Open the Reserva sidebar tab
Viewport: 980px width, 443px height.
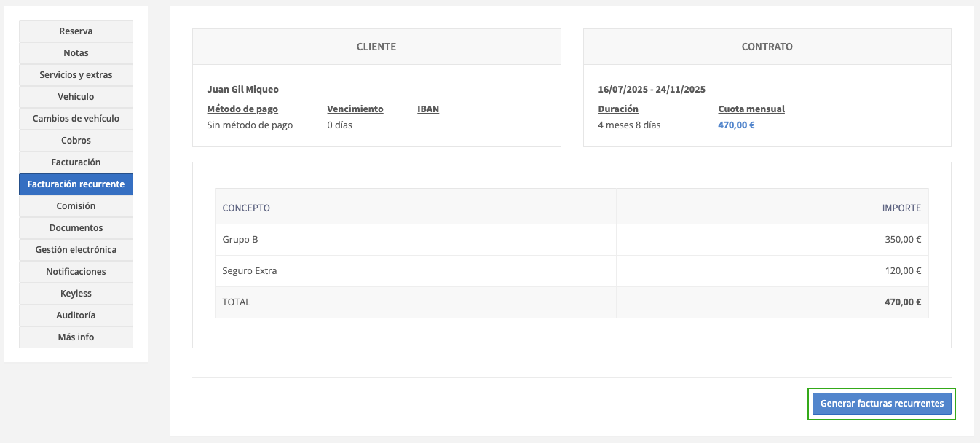[x=76, y=31]
